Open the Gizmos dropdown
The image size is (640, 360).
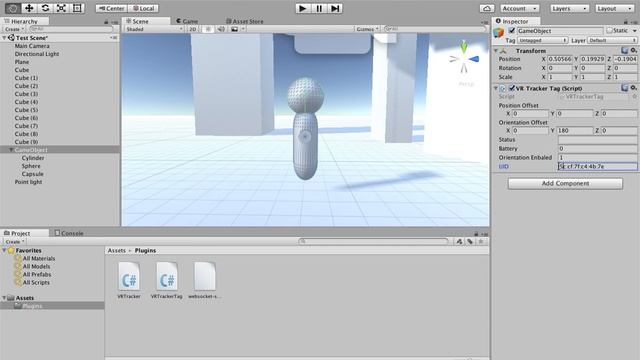point(367,29)
